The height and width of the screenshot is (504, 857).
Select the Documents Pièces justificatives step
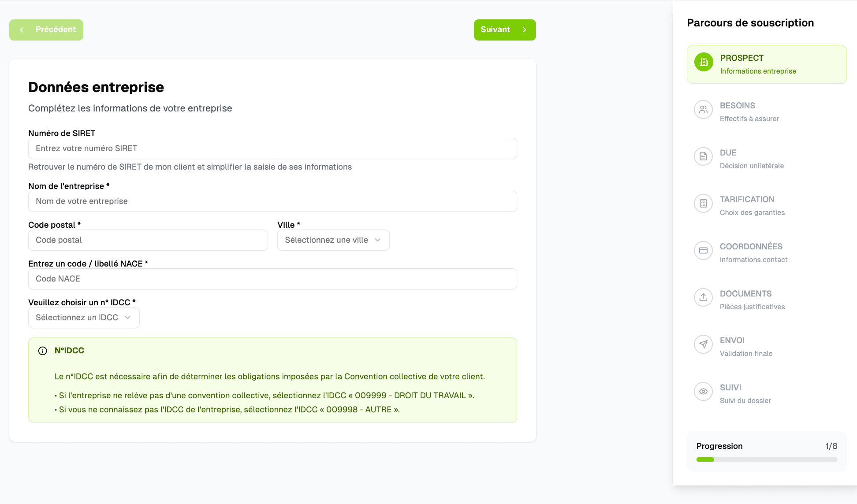pyautogui.click(x=752, y=300)
